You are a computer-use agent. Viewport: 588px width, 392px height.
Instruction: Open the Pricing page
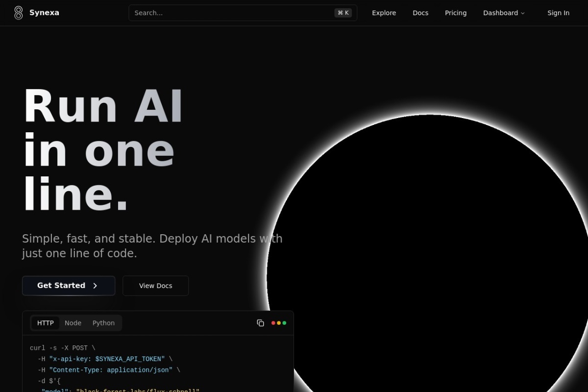[x=456, y=13]
